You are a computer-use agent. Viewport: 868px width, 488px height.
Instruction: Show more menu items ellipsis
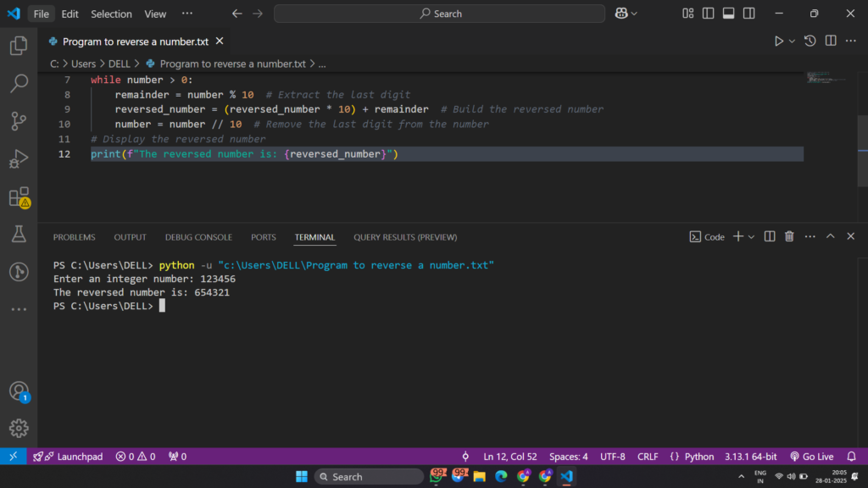tap(187, 14)
